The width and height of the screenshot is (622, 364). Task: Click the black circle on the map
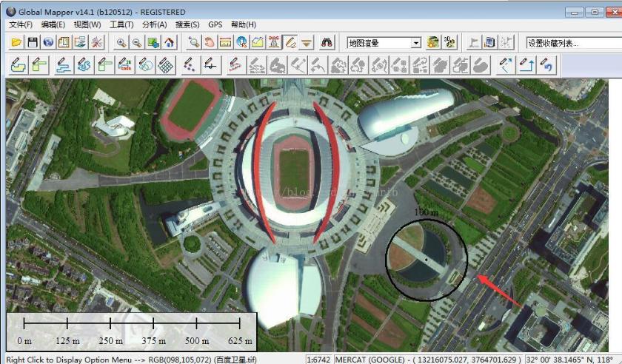427,260
